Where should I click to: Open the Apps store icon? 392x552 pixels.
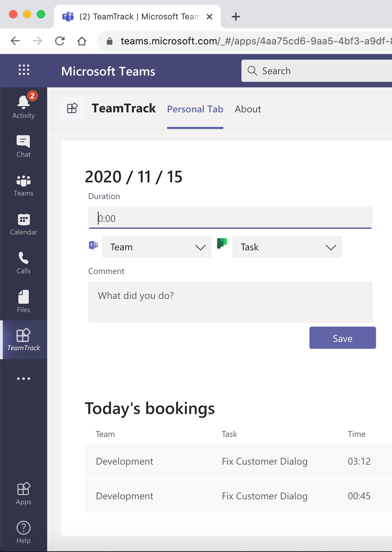(x=24, y=493)
